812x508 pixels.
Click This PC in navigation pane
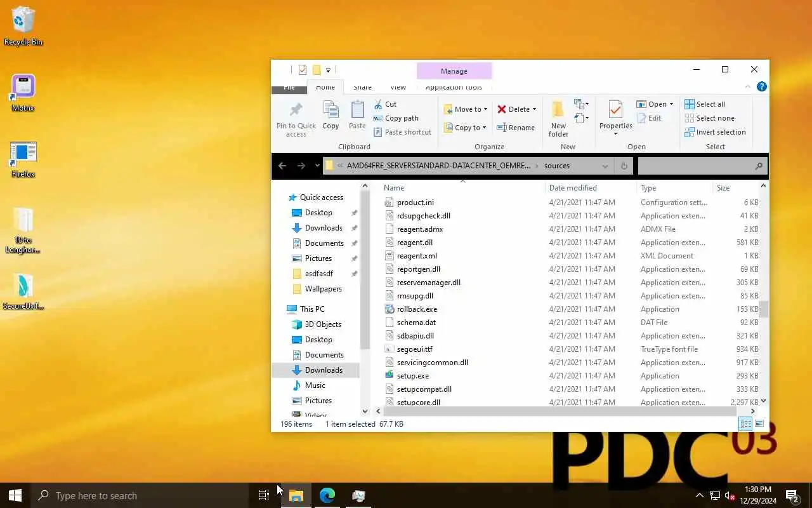311,309
